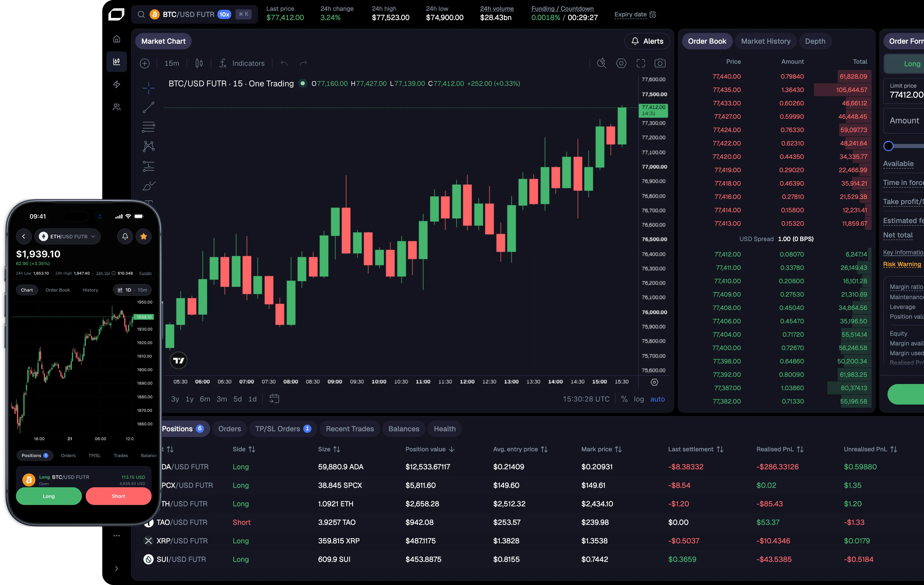Tap the green Long button on phone

[x=49, y=496]
